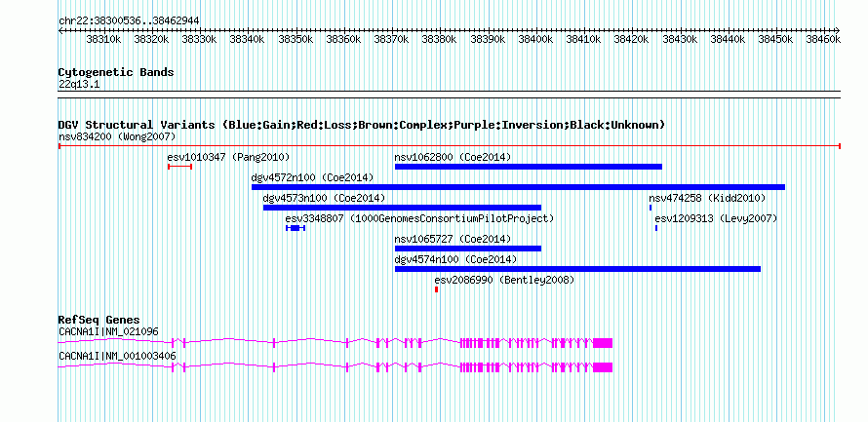Click the Cytogenetic Bands track title
868x422 pixels.
tap(116, 72)
